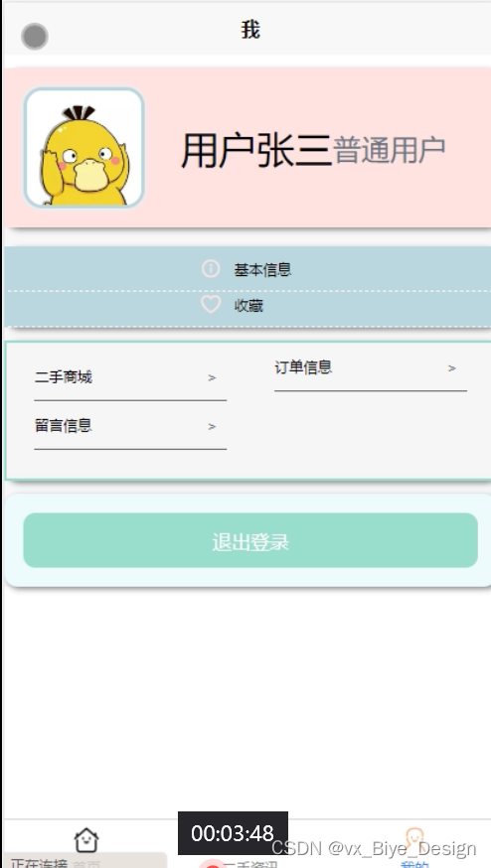Viewport: 491px width, 868px height.
Task: Click the 退出登录 logout button
Action: pos(250,540)
